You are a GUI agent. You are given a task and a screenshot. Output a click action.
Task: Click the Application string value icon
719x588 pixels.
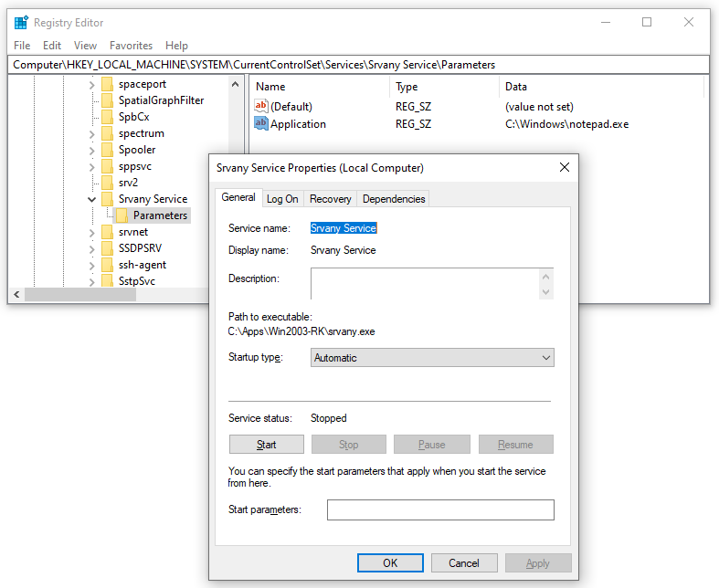coord(261,124)
